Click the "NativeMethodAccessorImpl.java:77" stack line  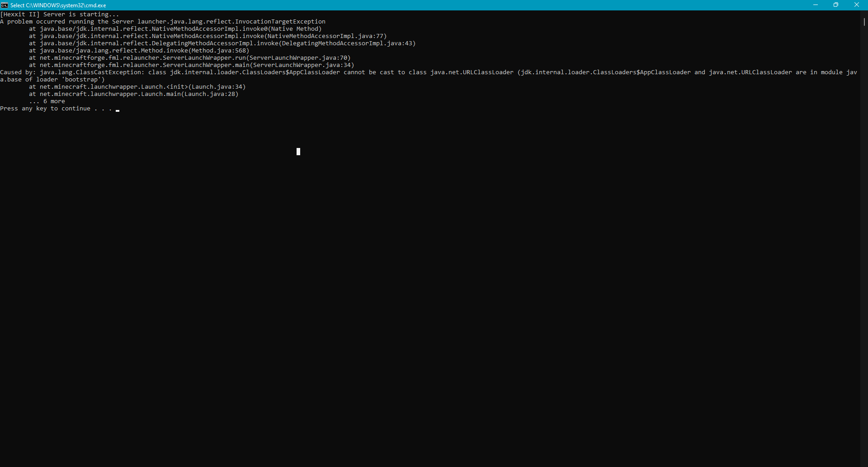coord(208,36)
